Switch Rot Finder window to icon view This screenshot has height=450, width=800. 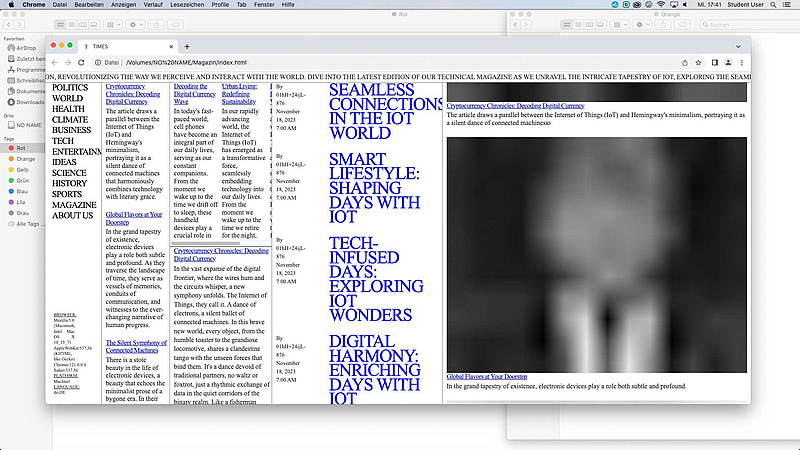pyautogui.click(x=60, y=24)
